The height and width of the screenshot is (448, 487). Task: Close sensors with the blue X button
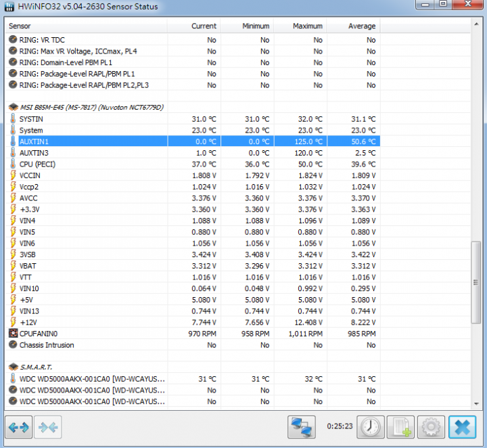462,427
